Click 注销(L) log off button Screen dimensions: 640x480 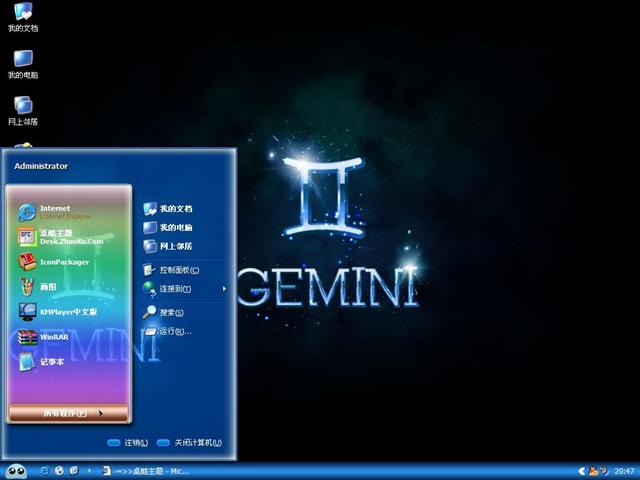pyautogui.click(x=127, y=442)
